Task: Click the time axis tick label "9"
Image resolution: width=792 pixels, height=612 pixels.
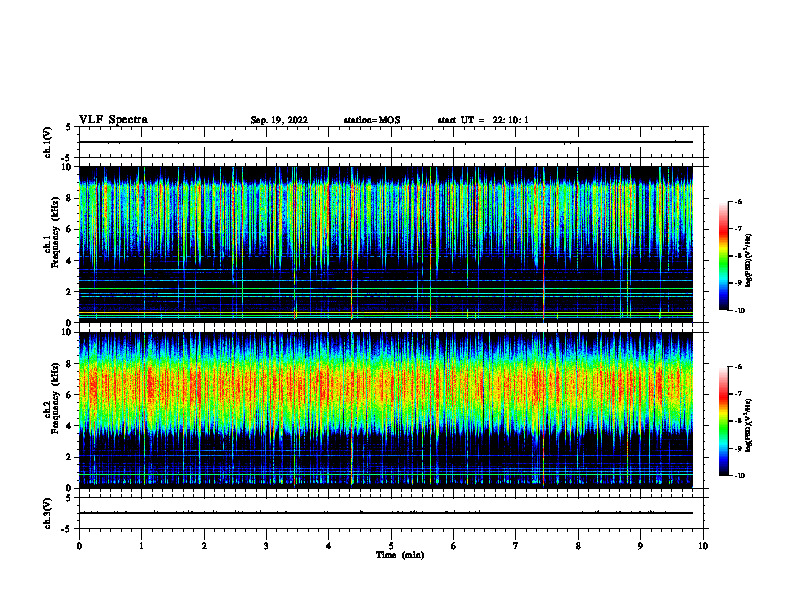Action: [x=640, y=546]
